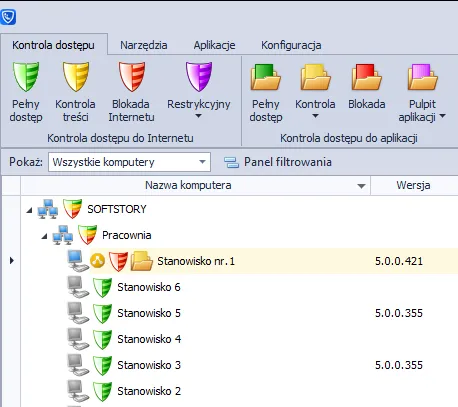Switch to the Narzędzia tab
The image size is (458, 407).
[x=144, y=45]
